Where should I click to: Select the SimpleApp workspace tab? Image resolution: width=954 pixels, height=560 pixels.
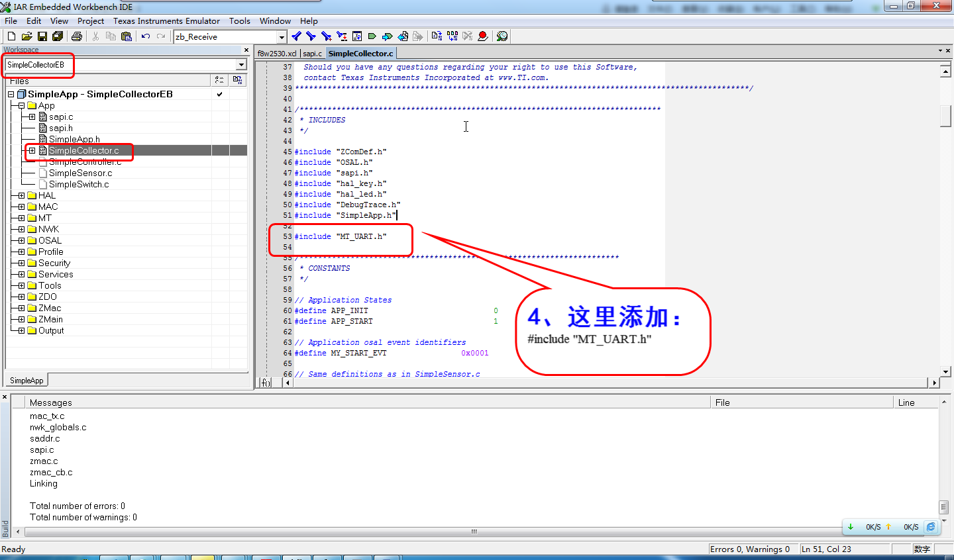[26, 381]
